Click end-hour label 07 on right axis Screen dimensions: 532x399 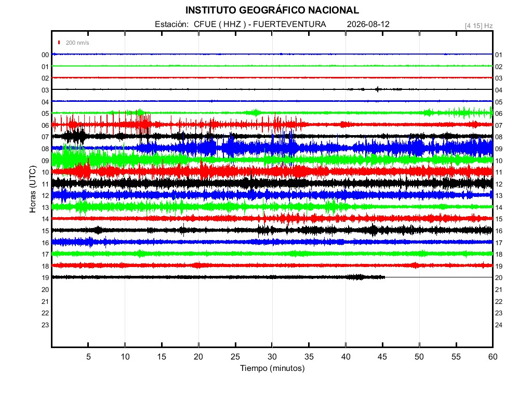coord(499,126)
